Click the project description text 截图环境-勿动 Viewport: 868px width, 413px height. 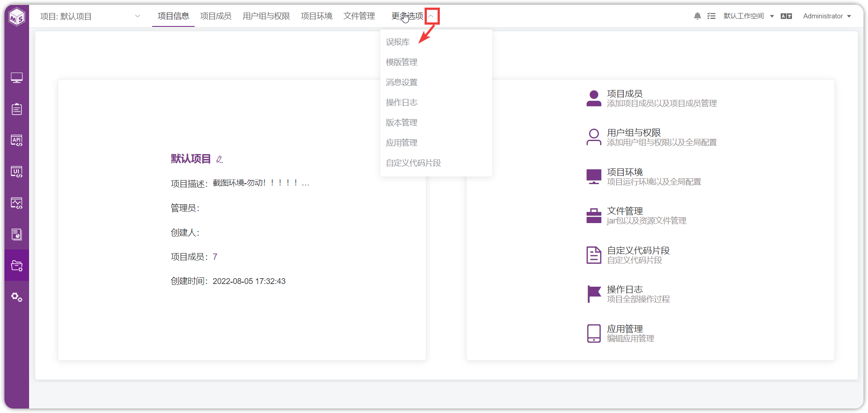[x=261, y=183]
